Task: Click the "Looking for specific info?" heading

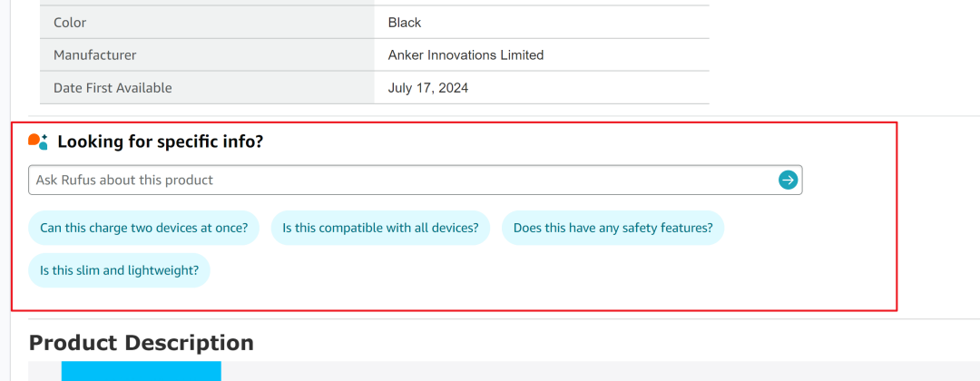Action: 161,142
